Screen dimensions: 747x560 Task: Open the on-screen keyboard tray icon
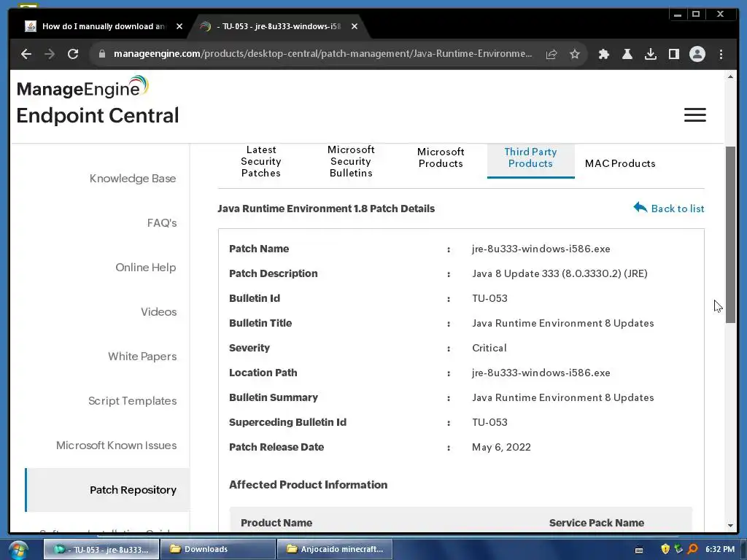pos(639,550)
